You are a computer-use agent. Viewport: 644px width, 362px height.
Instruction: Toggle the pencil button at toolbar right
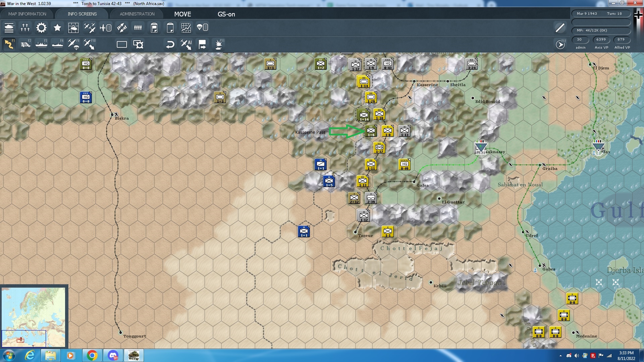coord(560,28)
